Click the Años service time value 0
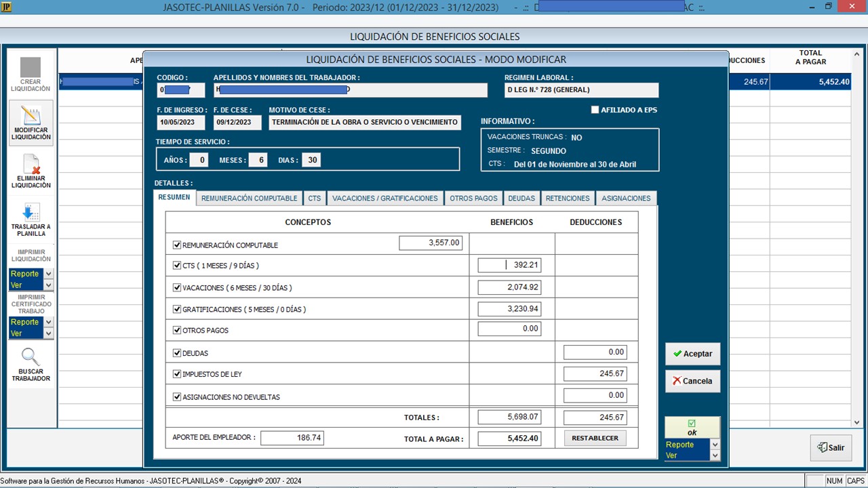The image size is (868, 488). [x=199, y=161]
